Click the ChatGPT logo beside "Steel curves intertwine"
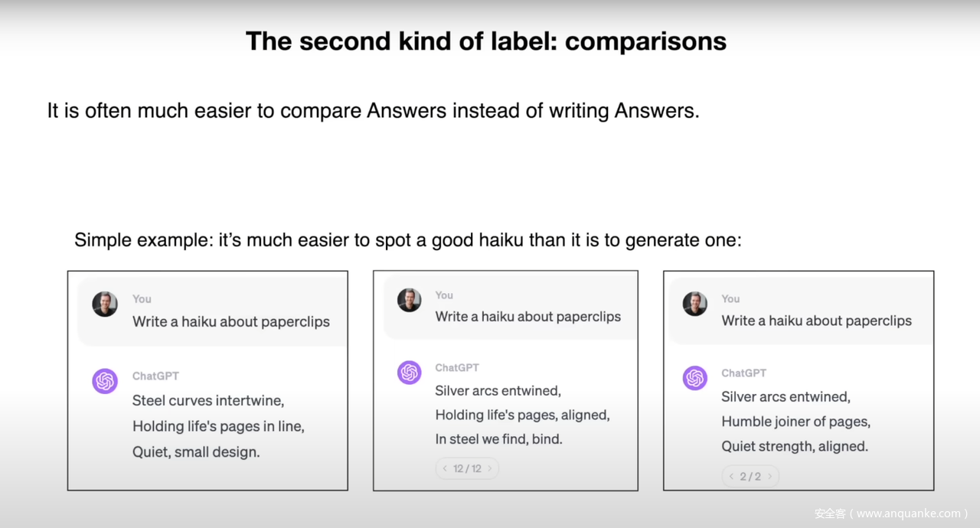The width and height of the screenshot is (980, 528). (105, 380)
